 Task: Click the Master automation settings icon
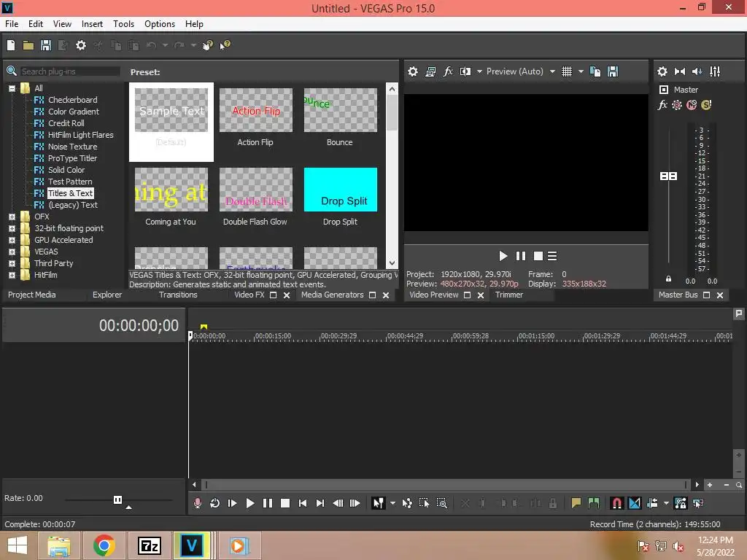[x=677, y=105]
